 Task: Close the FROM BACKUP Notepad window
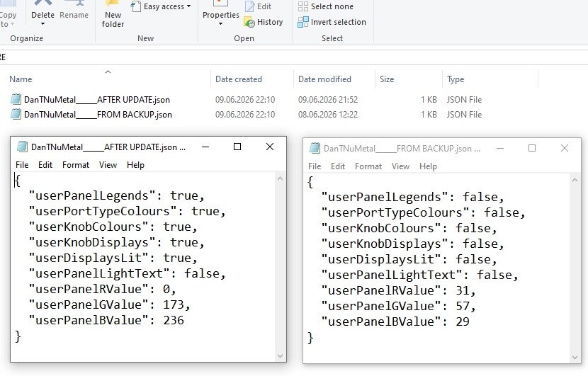(565, 149)
